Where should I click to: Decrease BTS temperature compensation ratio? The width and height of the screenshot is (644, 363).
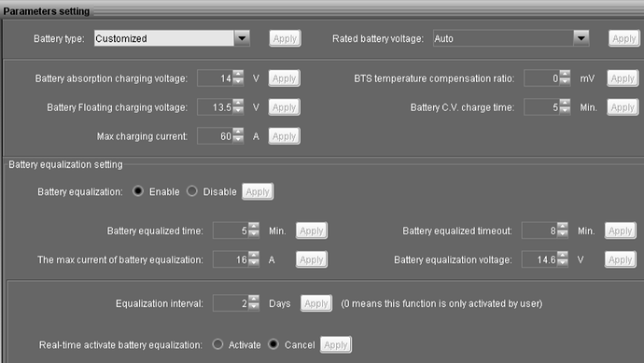[566, 82]
